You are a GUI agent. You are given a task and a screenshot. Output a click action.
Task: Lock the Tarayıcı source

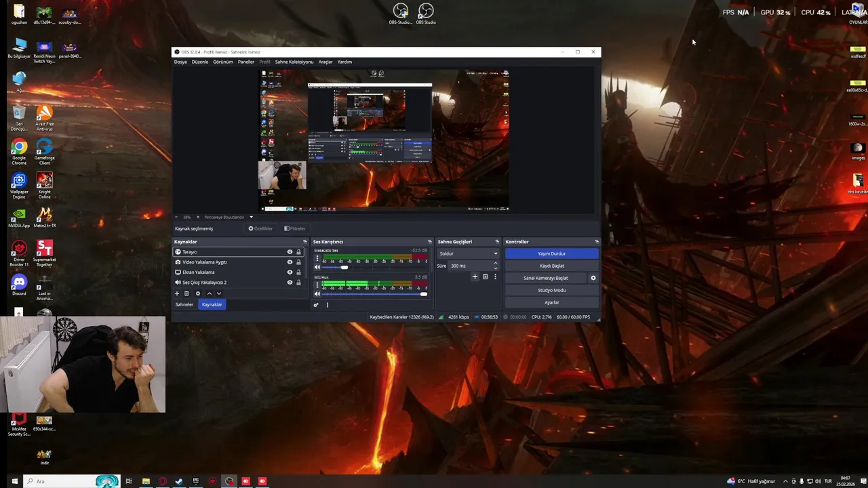coord(298,252)
